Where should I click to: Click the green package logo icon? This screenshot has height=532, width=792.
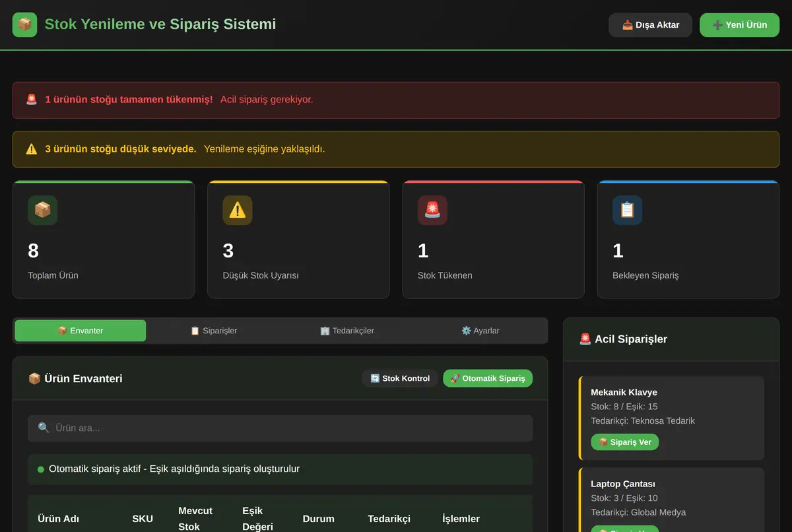click(25, 24)
